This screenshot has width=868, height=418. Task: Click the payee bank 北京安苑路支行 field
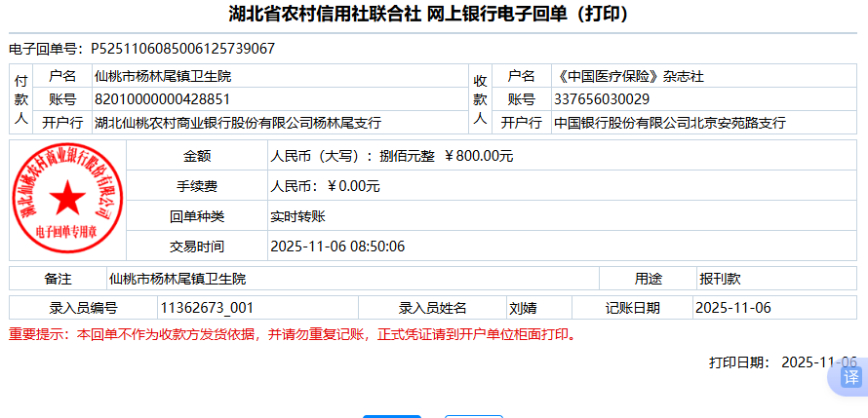coord(669,123)
